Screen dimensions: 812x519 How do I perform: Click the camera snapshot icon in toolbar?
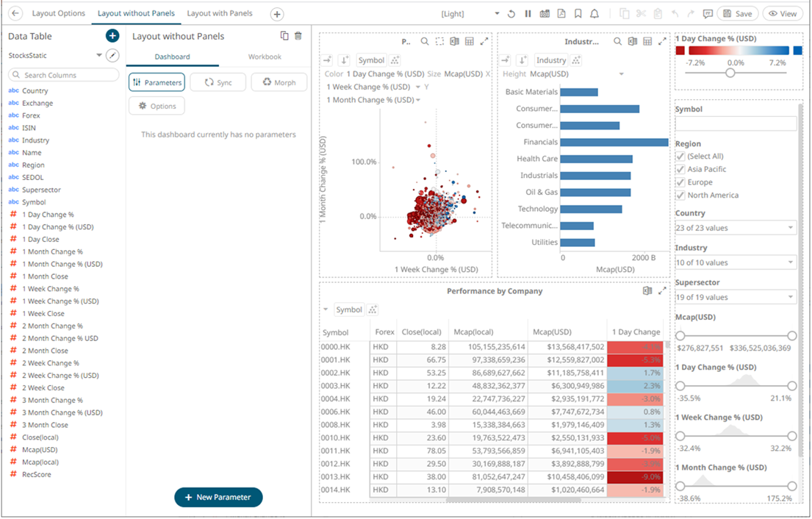[x=545, y=14]
